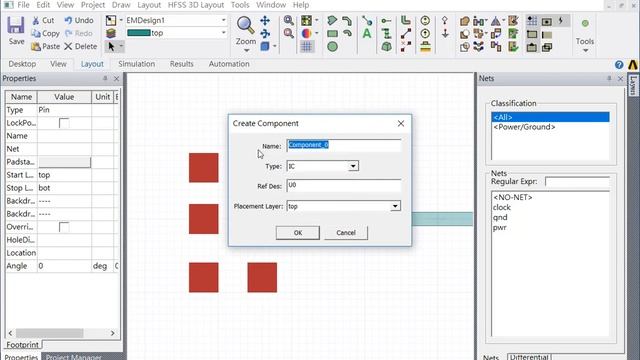Screen dimensions: 640x360
Task: Click the Regular Expr input field
Action: click(x=577, y=182)
